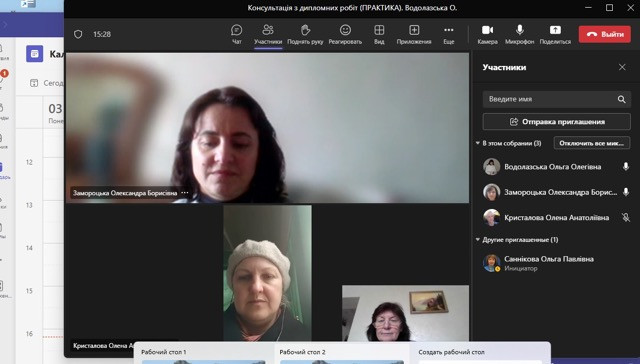The width and height of the screenshot is (640, 364).
Task: Share screen with Поделиться
Action: (555, 34)
